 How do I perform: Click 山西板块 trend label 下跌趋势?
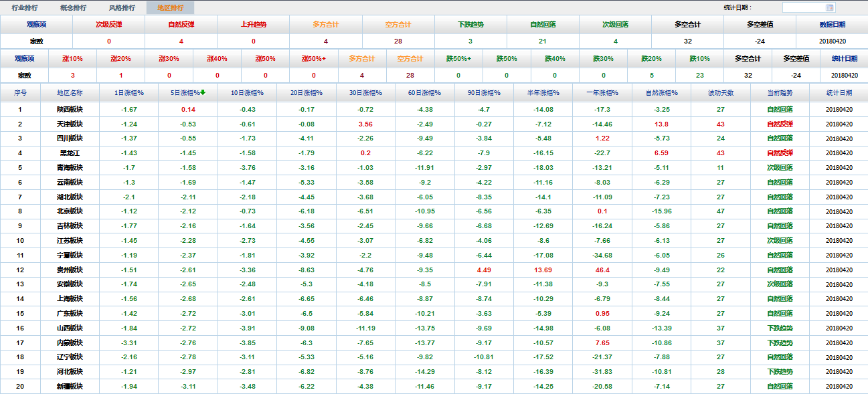pos(780,328)
